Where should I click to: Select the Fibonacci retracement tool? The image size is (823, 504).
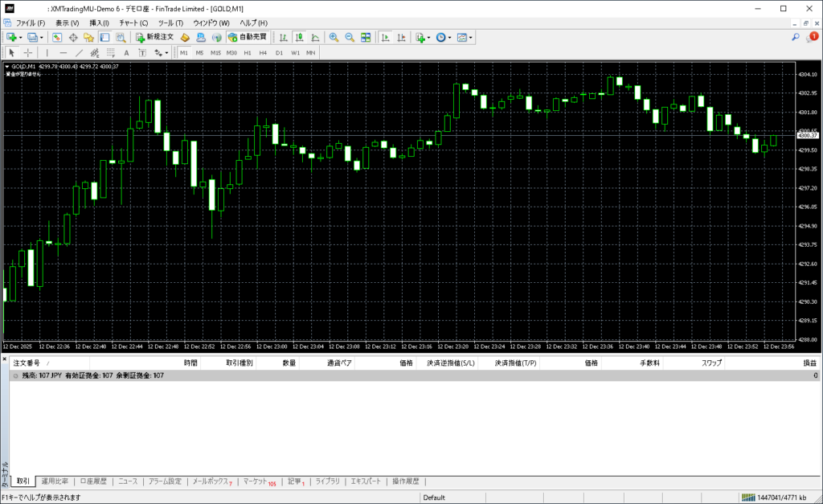click(x=109, y=53)
